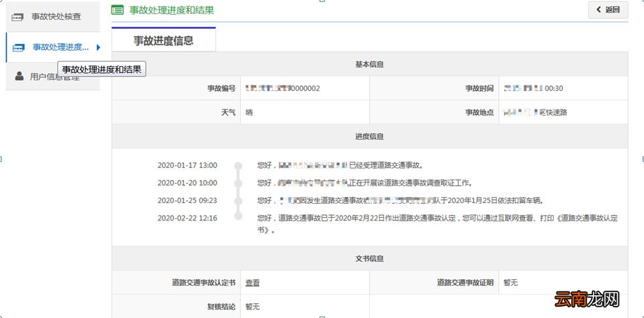The height and width of the screenshot is (318, 644).
Task: Click the back chevron in 返回 button
Action: [x=599, y=10]
